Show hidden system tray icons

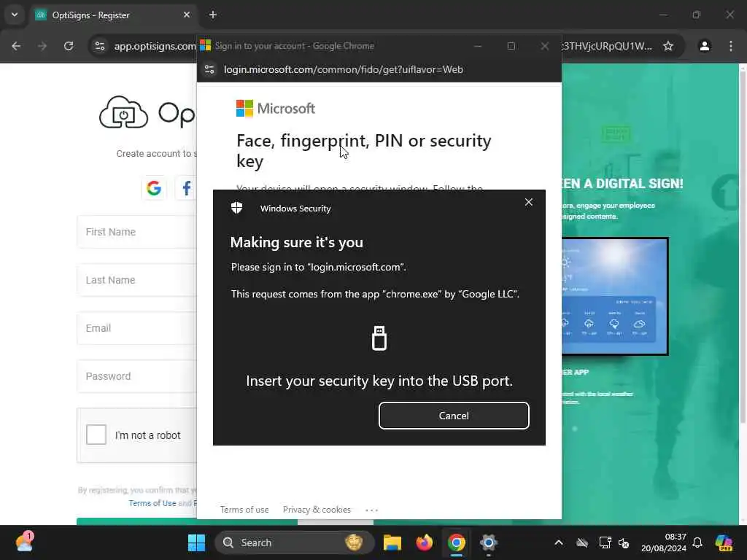tap(559, 542)
